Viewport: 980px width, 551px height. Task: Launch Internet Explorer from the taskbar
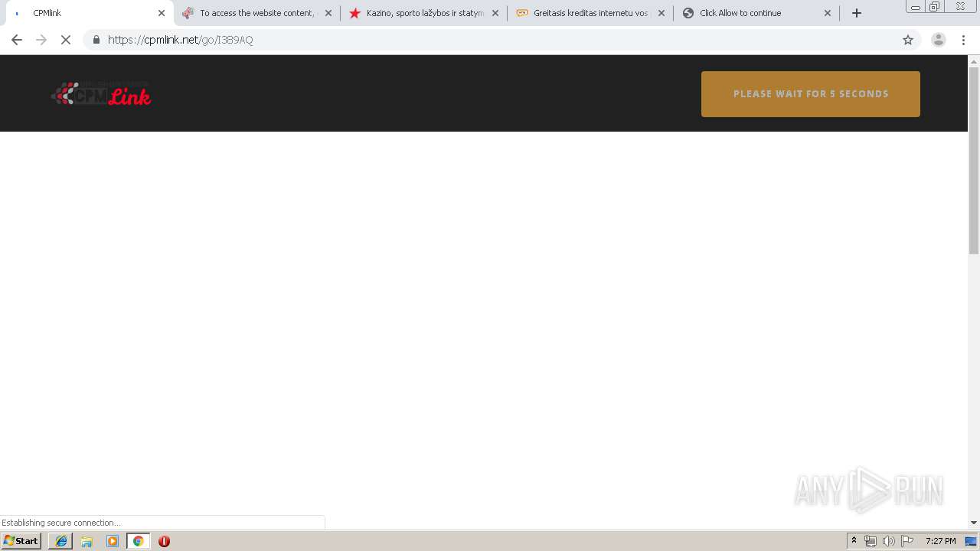click(x=61, y=541)
